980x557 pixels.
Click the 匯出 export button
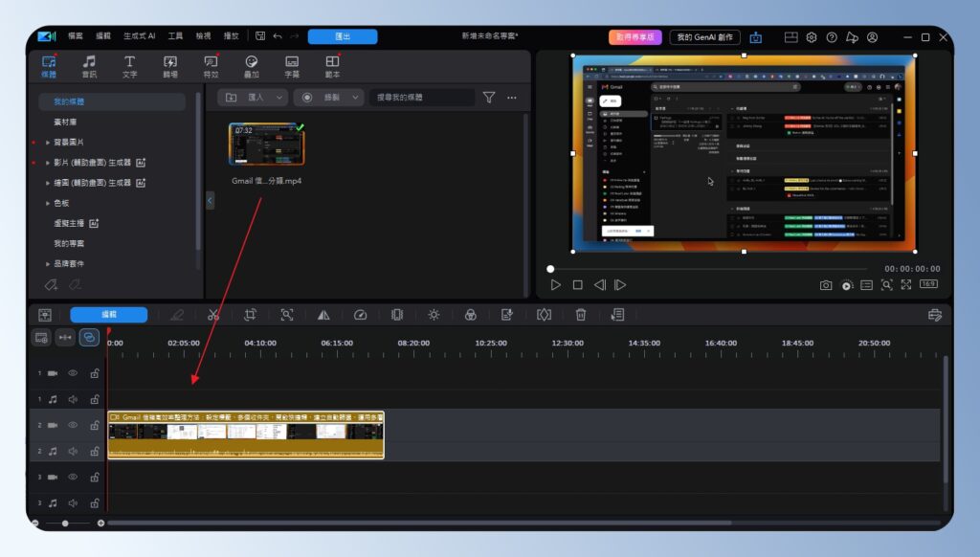tap(343, 36)
